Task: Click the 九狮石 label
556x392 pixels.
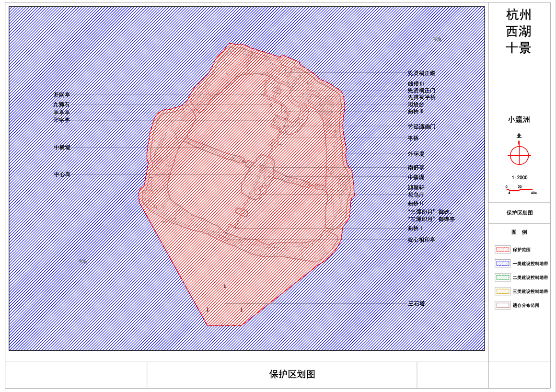Action: coord(61,104)
